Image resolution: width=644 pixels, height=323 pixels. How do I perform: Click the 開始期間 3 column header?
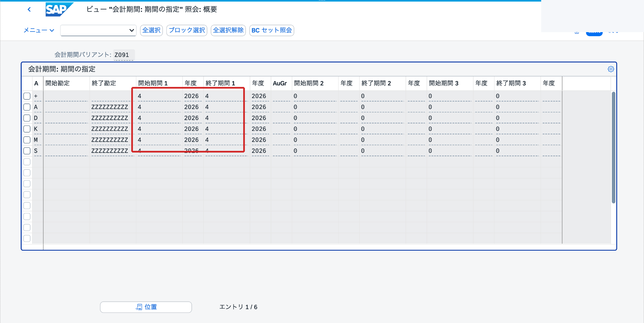coord(450,83)
